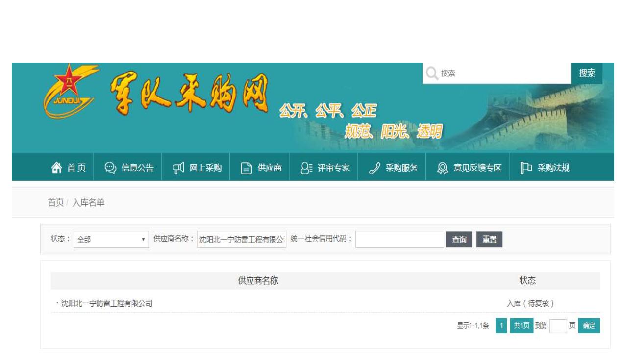This screenshot has width=617, height=364.
Task: Click the person-list icon for 评审专家
Action: [306, 168]
